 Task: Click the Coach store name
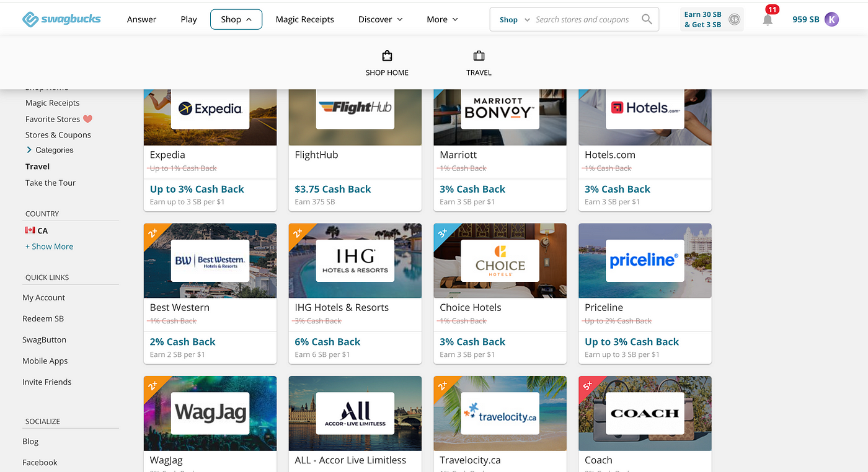pyautogui.click(x=598, y=460)
